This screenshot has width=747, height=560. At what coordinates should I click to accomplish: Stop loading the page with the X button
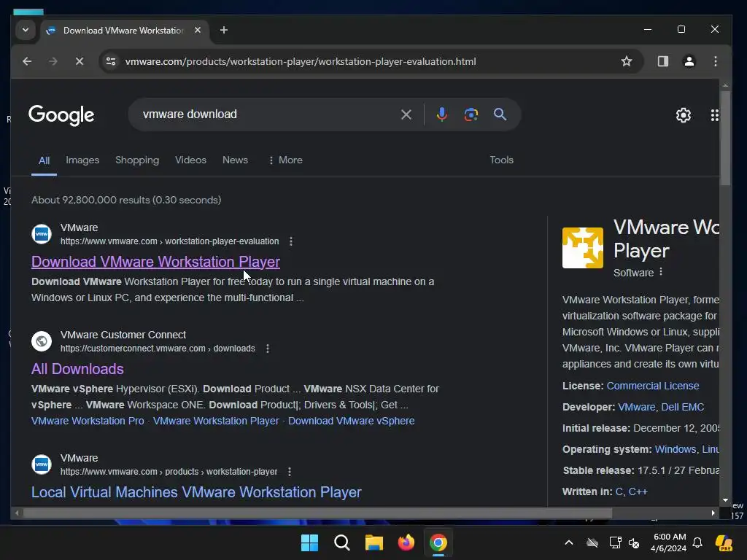pos(80,61)
